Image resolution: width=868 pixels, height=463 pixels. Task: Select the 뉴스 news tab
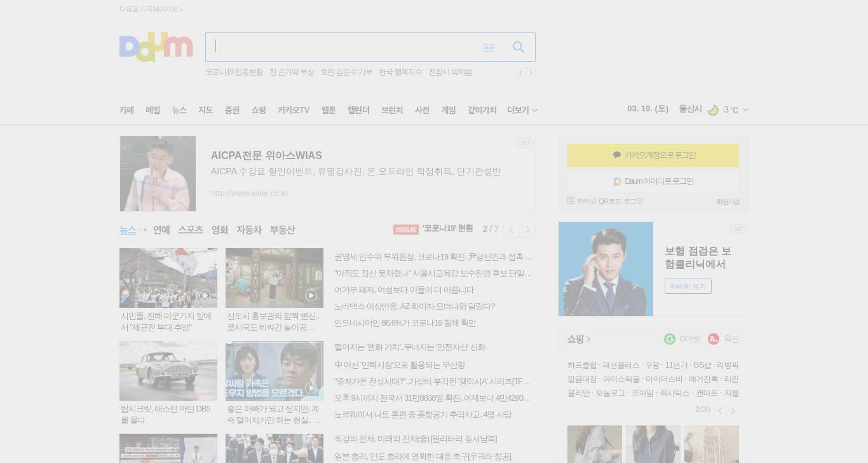pyautogui.click(x=128, y=230)
